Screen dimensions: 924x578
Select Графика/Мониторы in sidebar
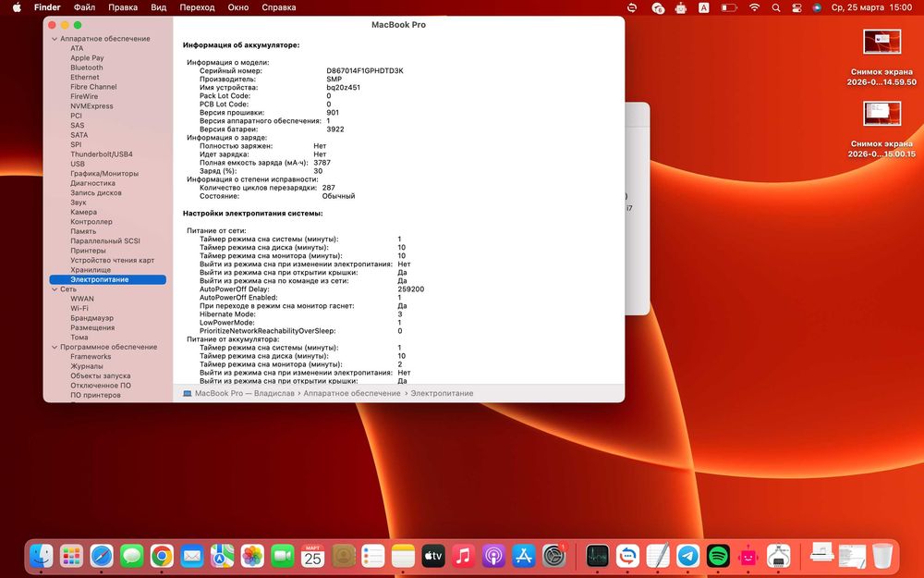[x=104, y=174]
